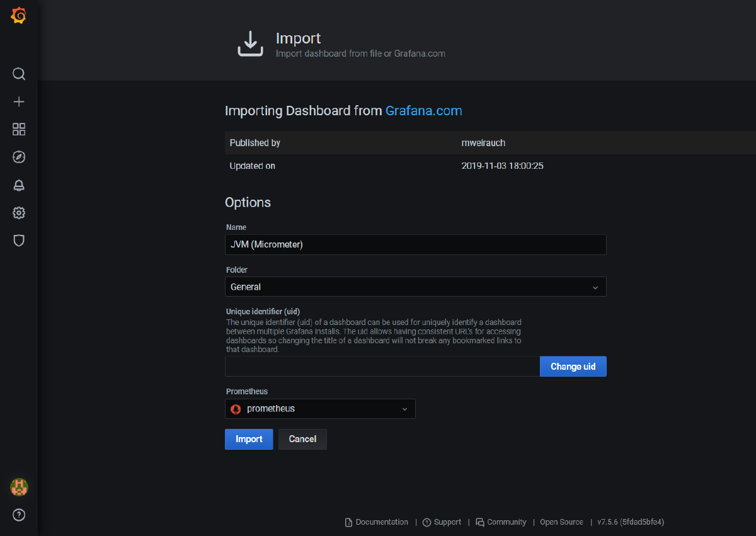Click the Change uid button
The image size is (756, 536).
pyautogui.click(x=573, y=366)
